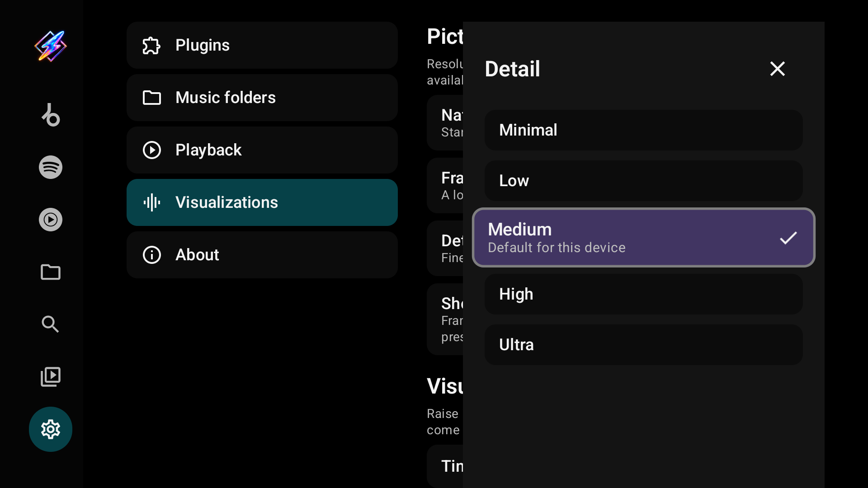This screenshot has width=868, height=488.
Task: Open the Playback settings category
Action: pos(262,150)
